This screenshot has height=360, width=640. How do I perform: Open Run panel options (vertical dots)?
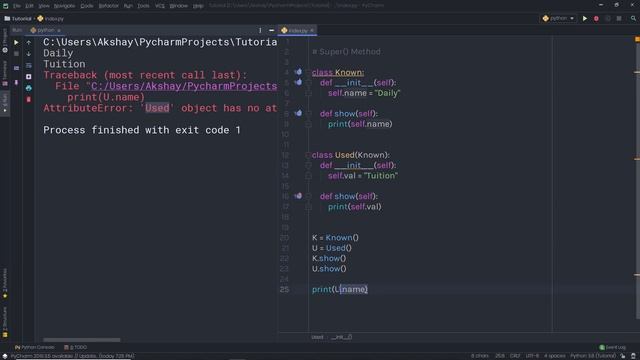tap(260, 30)
